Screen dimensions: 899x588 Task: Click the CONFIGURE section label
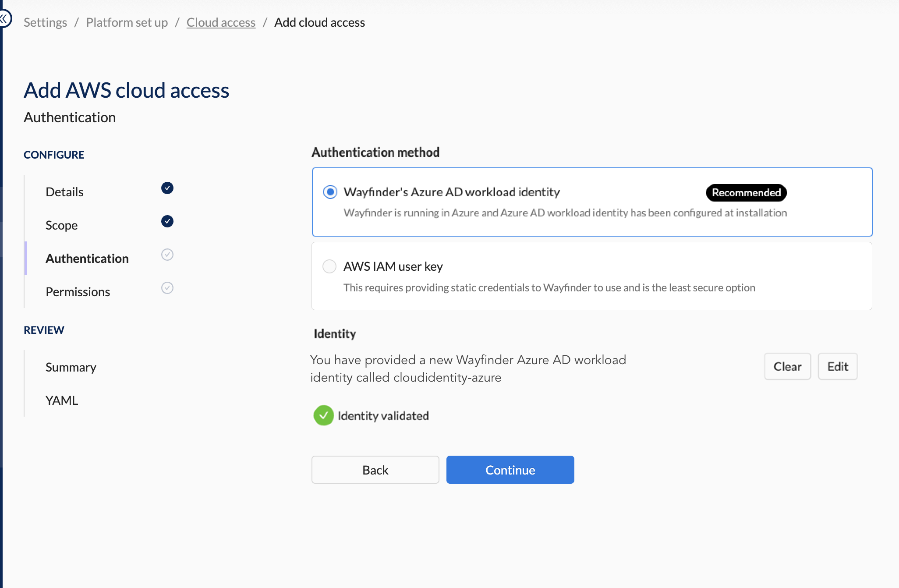tap(54, 155)
